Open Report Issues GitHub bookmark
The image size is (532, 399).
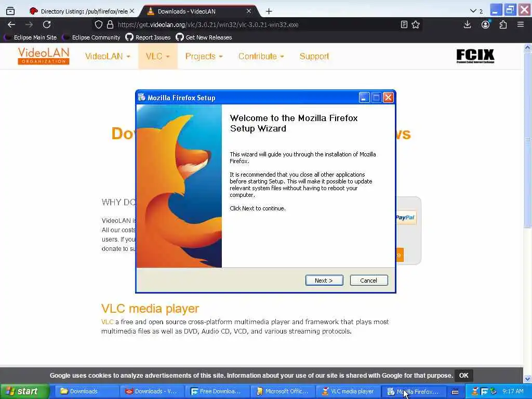coord(148,37)
